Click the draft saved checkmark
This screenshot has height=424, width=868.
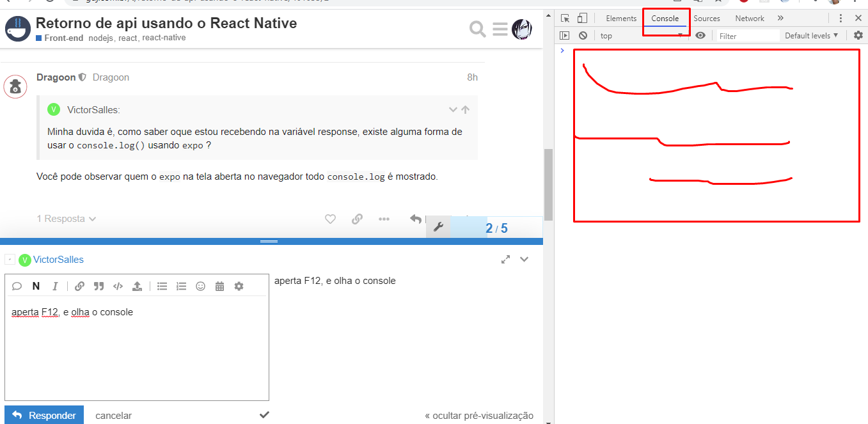(x=264, y=415)
